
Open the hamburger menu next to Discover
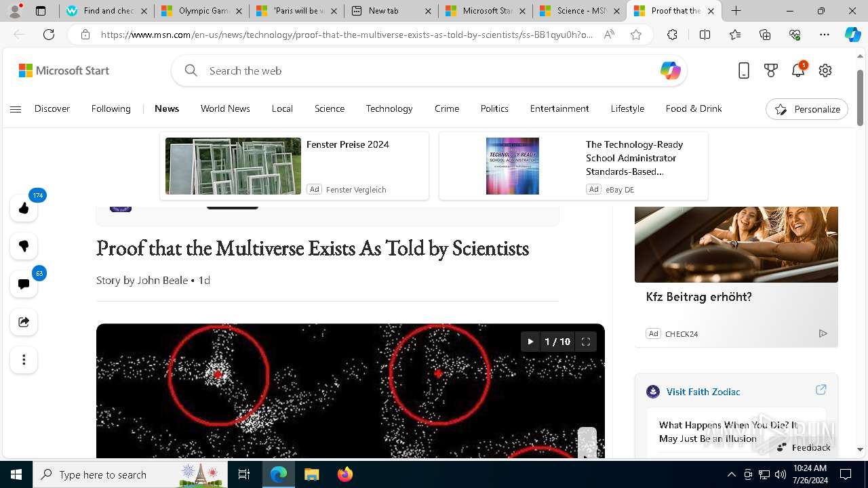click(x=16, y=109)
